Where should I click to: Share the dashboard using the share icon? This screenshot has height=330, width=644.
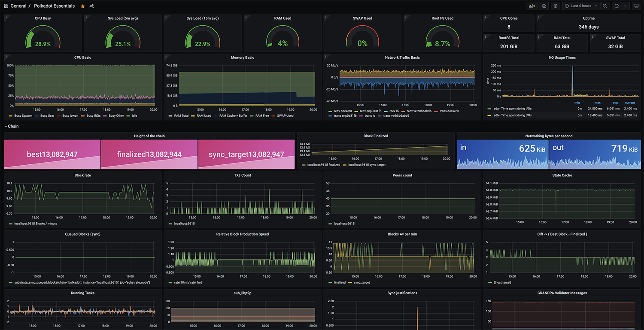[91, 6]
